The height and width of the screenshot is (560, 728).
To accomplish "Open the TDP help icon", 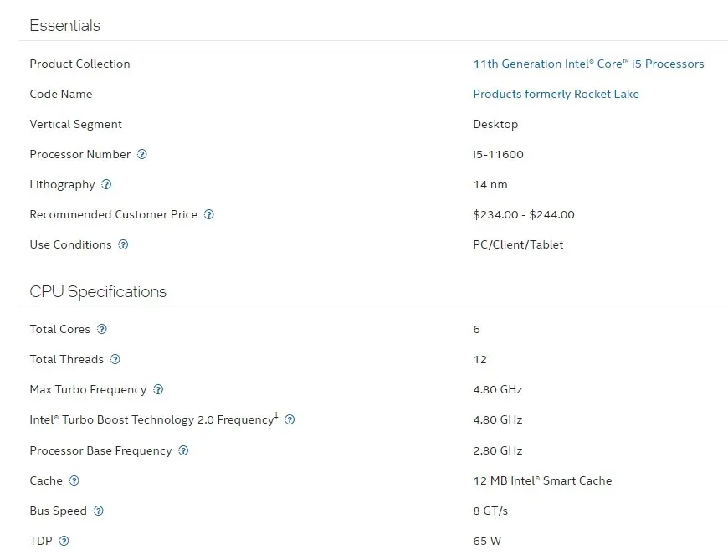I will 64,541.
